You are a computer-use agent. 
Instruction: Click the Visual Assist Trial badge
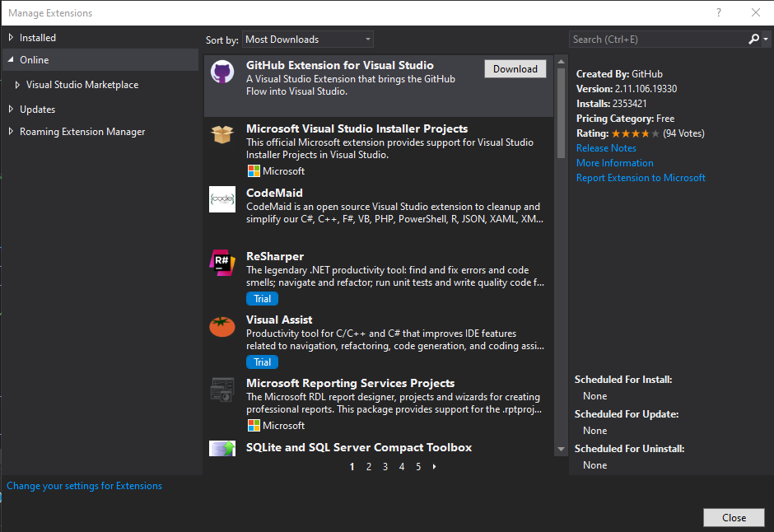tap(262, 362)
